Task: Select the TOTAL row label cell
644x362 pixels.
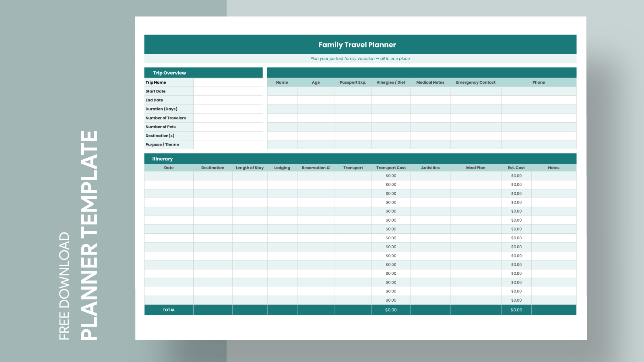Action: click(x=169, y=310)
